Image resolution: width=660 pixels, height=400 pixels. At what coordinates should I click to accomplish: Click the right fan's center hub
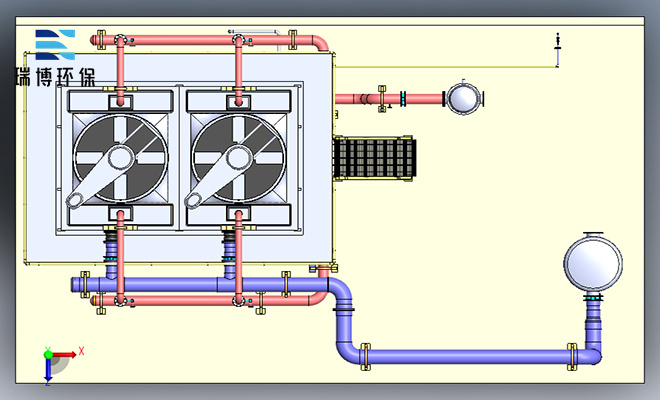(x=238, y=157)
